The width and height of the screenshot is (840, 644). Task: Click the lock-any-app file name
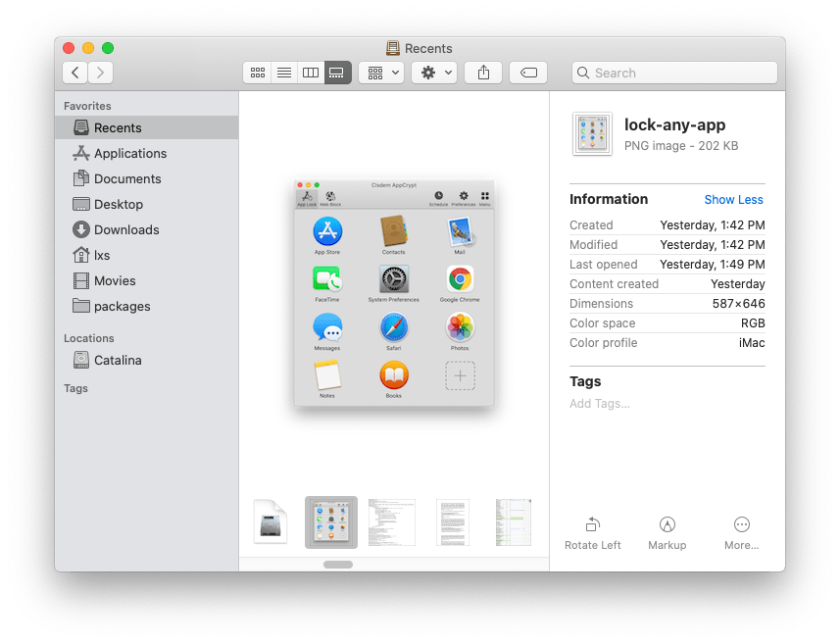[675, 124]
